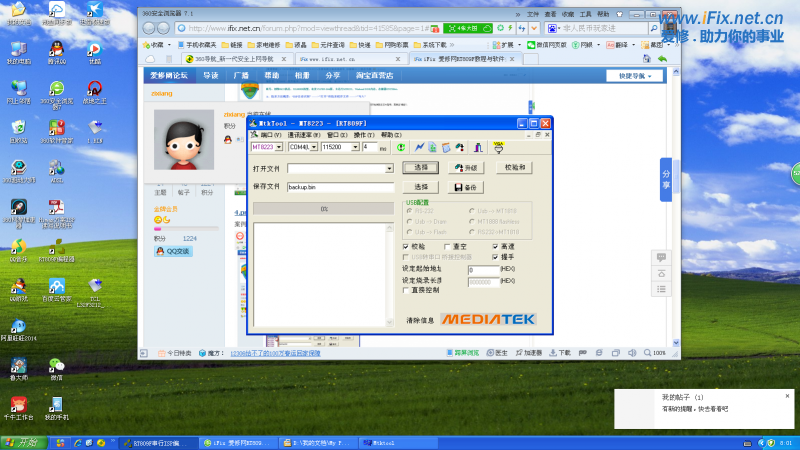Click the 备份 backup disk button
800x450 pixels.
click(x=467, y=187)
